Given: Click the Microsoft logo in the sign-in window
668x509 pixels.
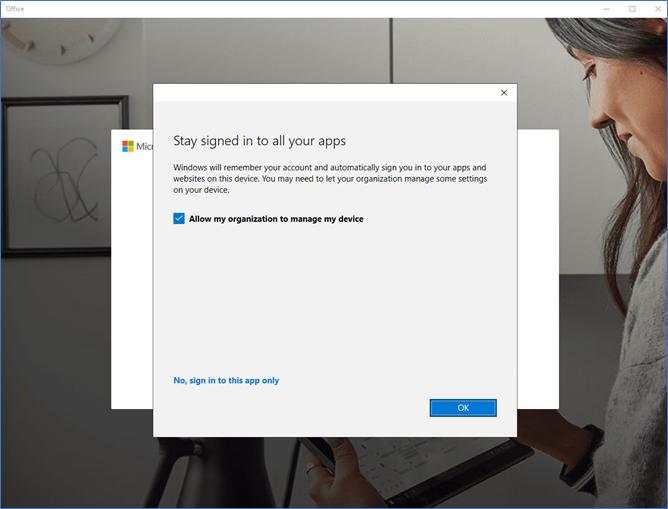Looking at the screenshot, I should click(x=128, y=146).
